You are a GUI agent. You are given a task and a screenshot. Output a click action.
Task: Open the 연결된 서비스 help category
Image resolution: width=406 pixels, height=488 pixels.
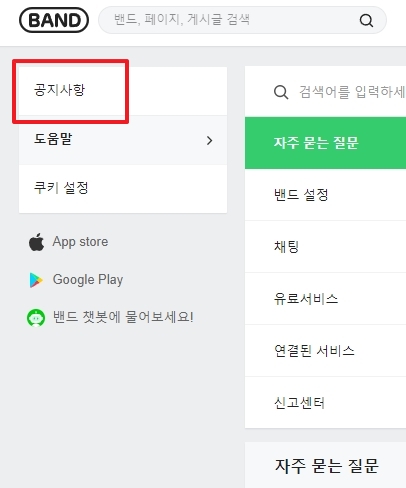tap(325, 351)
